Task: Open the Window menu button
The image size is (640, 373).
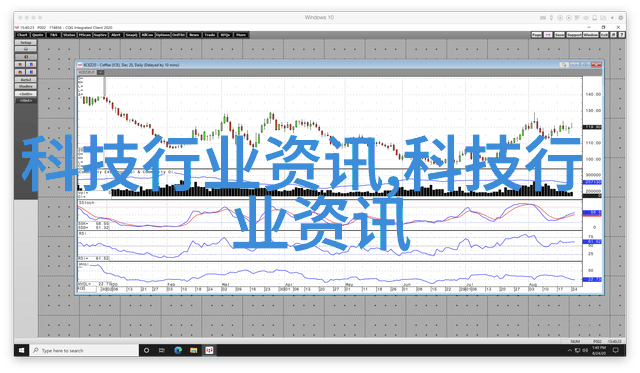Action: [590, 35]
